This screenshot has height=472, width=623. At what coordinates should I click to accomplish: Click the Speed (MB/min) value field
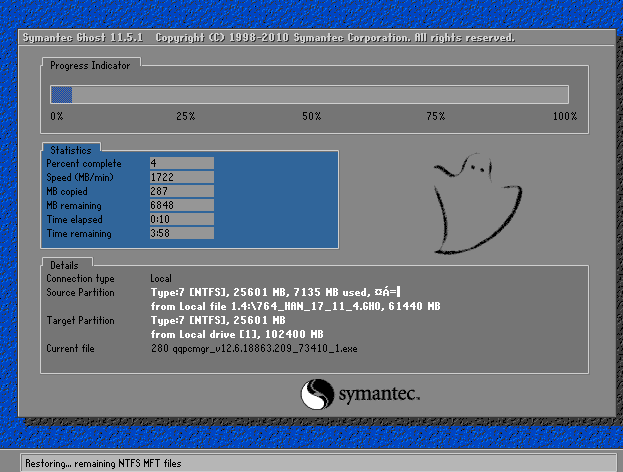coord(182,177)
